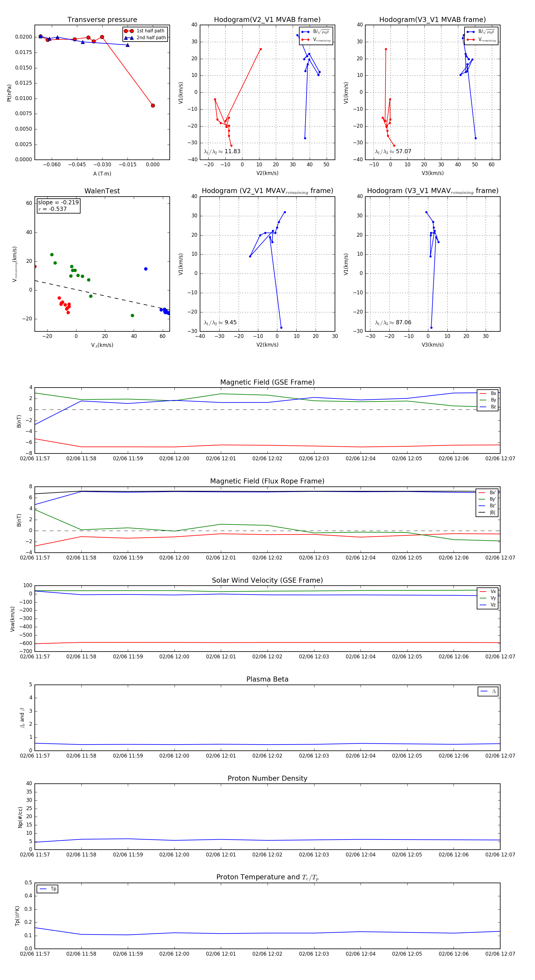Screen dimensions: 535x980
Task: Select the "Tp" legend entry in Proton Temperature
Action: point(48,889)
